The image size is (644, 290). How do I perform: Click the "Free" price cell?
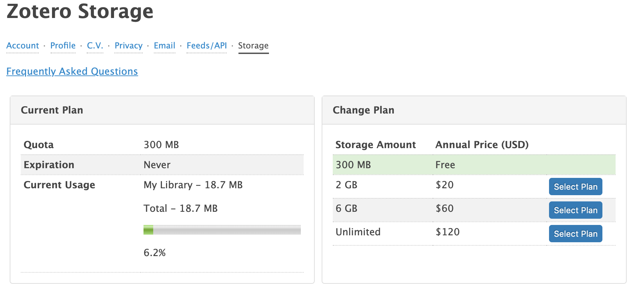click(x=445, y=165)
